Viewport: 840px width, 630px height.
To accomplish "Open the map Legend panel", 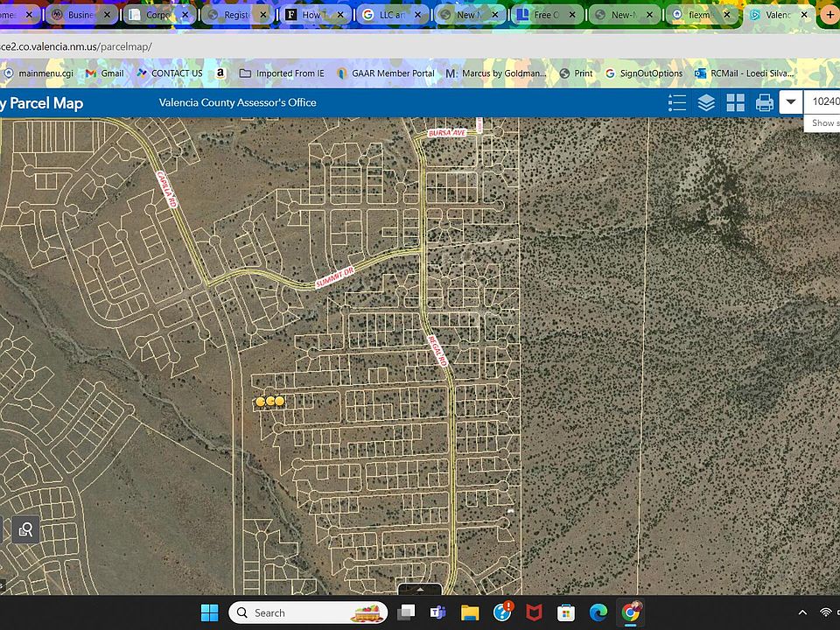I will [x=677, y=102].
